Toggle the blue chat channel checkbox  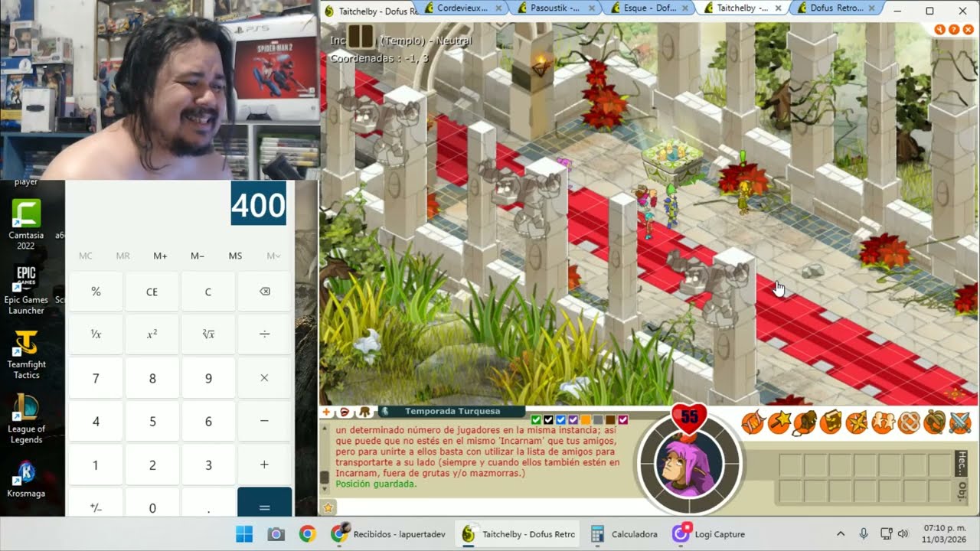[560, 419]
